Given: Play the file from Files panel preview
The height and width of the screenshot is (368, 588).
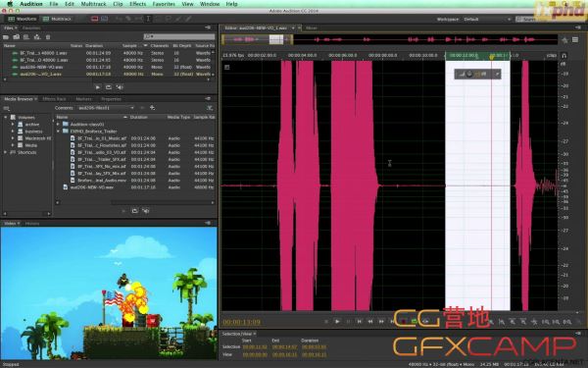Looking at the screenshot, I should pos(98,87).
